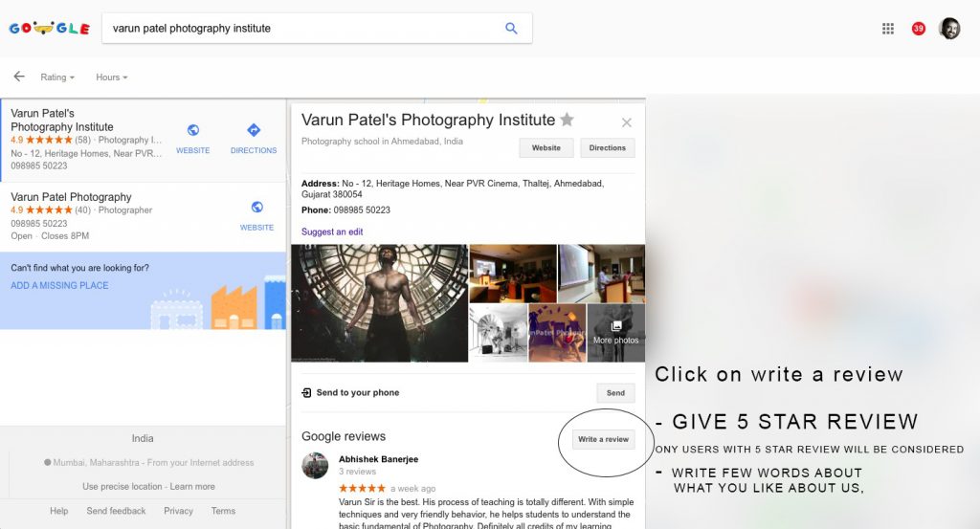Open the classroom projector photo thumbnail

[x=513, y=274]
